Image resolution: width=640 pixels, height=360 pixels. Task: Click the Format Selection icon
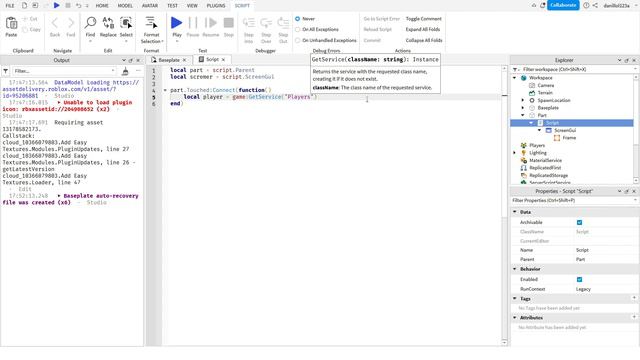tap(151, 23)
